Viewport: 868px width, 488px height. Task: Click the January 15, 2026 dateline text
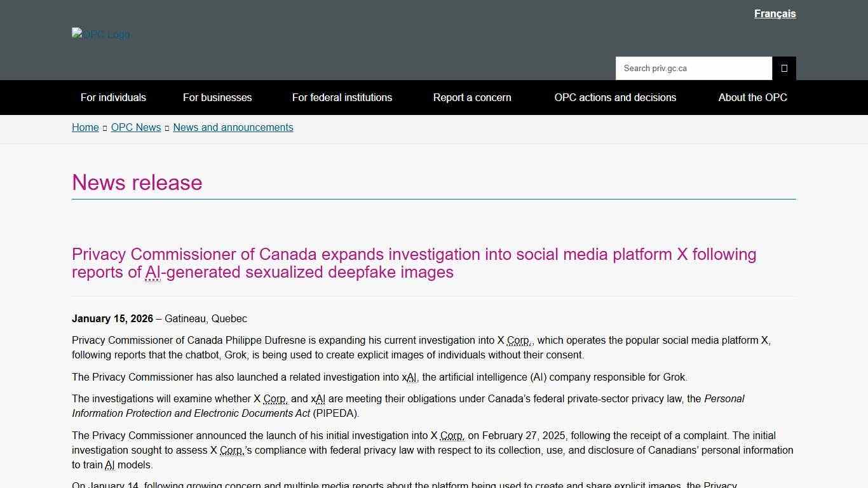point(112,318)
